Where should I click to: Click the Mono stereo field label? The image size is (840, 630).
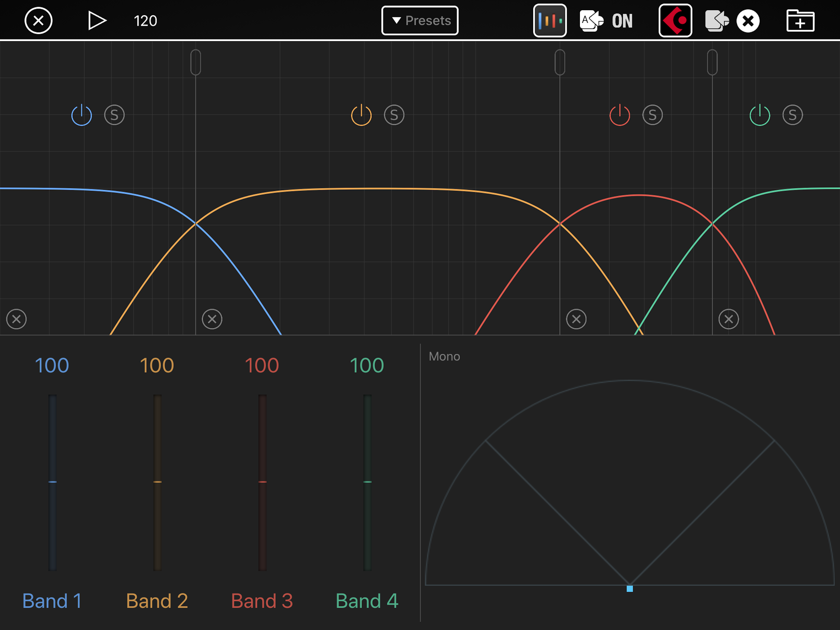click(444, 357)
